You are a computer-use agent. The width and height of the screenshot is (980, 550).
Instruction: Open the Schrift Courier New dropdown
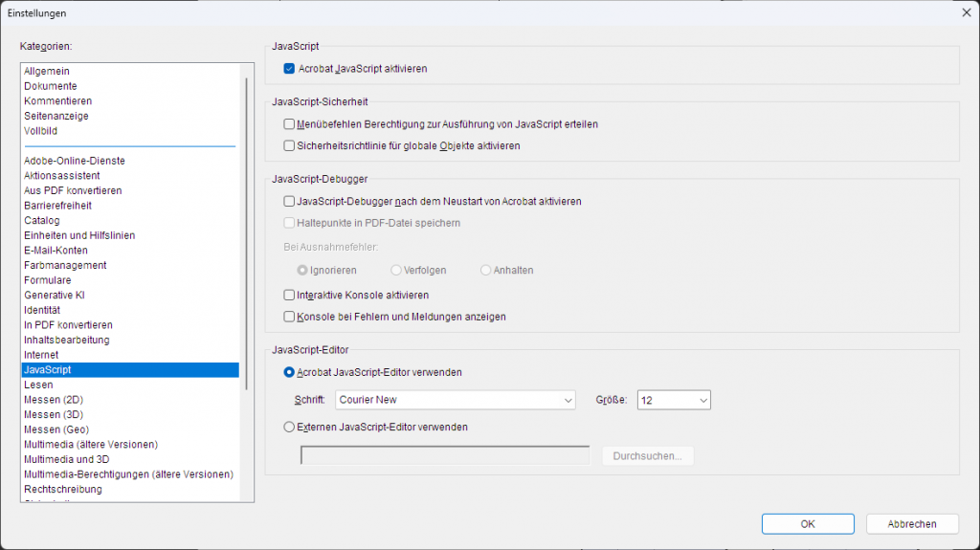click(455, 400)
